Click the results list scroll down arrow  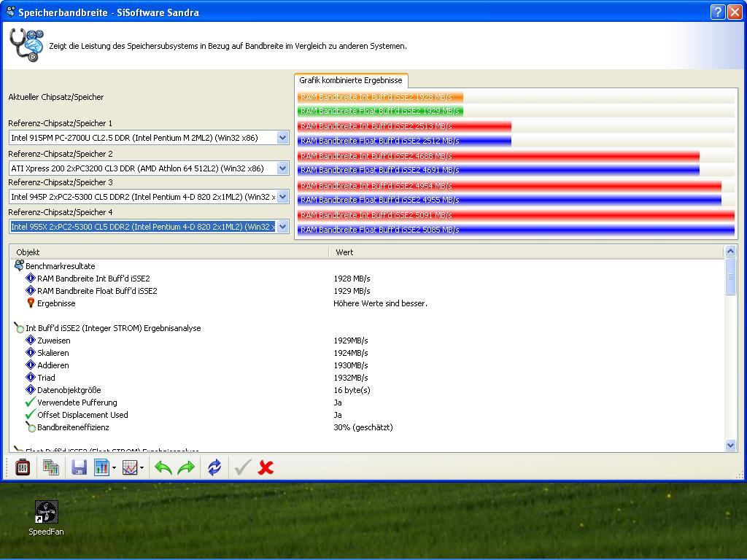click(x=730, y=446)
